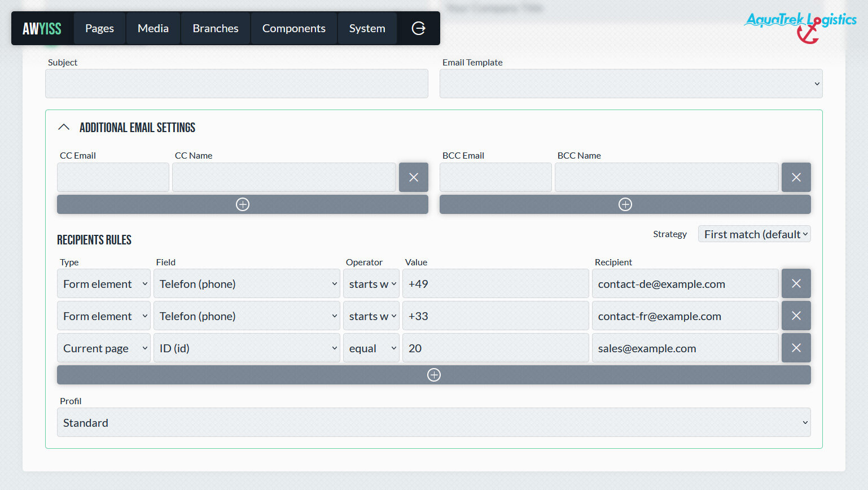Image resolution: width=868 pixels, height=490 pixels.
Task: Open the Strategy dropdown
Action: [x=754, y=234]
